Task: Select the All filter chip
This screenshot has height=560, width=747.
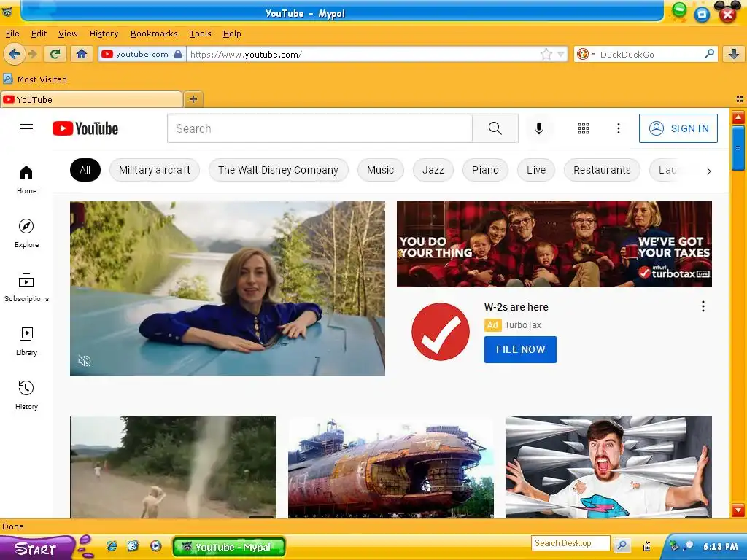Action: 85,170
